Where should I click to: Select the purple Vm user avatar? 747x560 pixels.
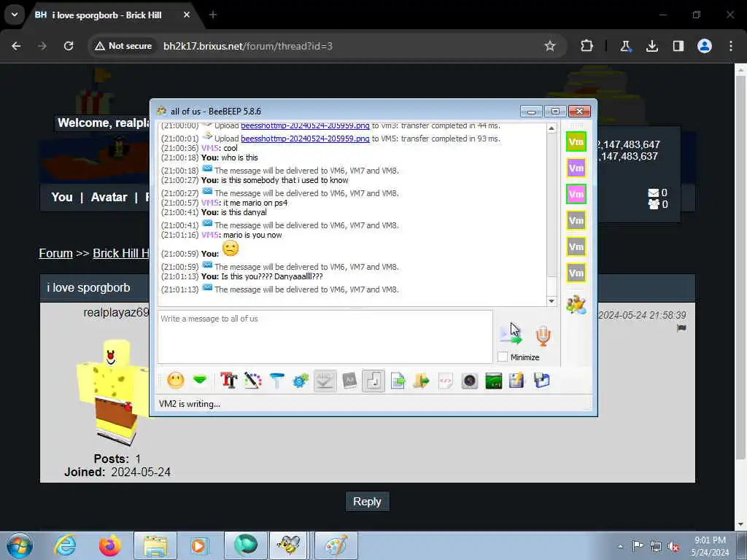pos(576,168)
